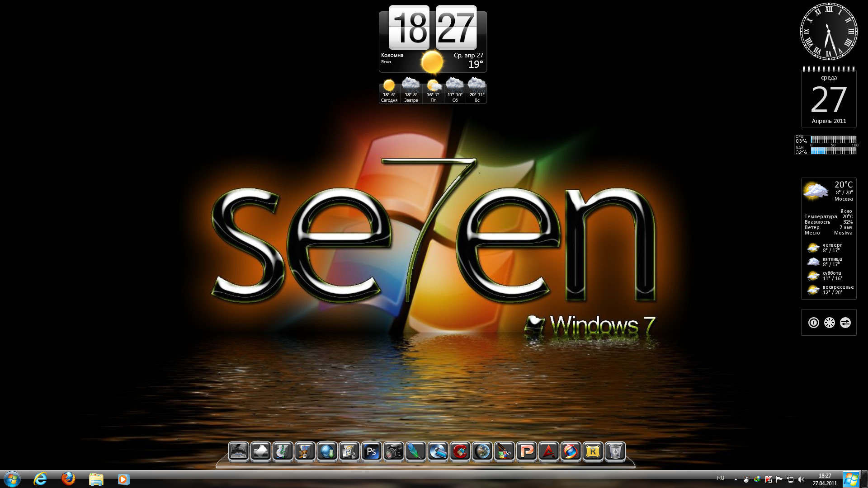Screen dimensions: 868x488
Task: Click the Апрель 2011 label
Action: 829,121
